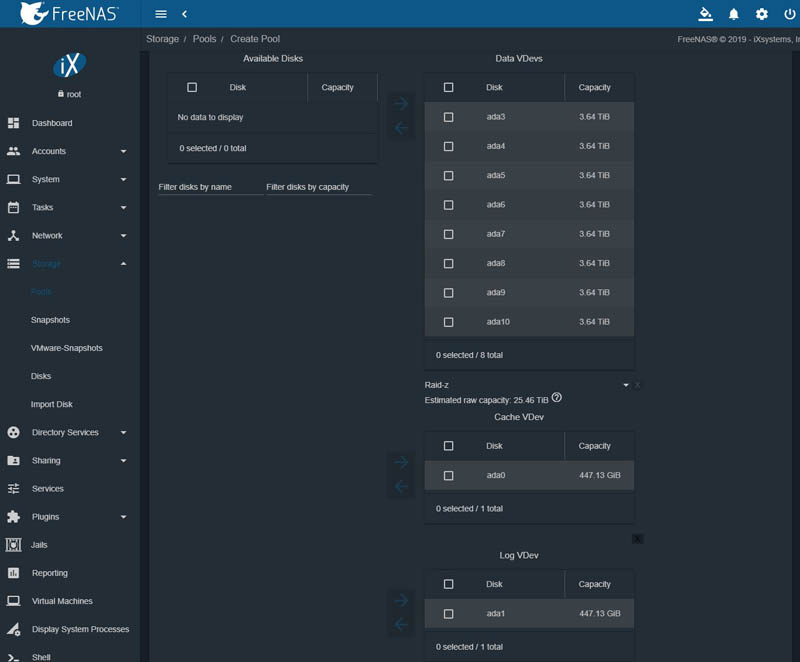
Task: Click left arrow to remove Cache VDev disk
Action: tap(401, 487)
